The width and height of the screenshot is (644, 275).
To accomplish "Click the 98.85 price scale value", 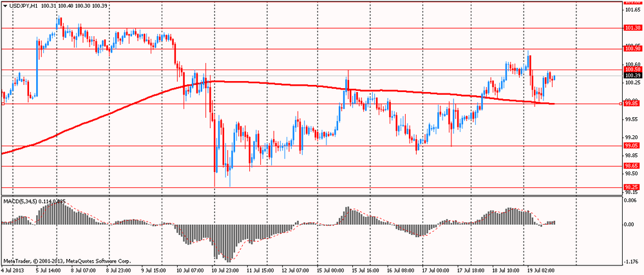I will (632, 156).
